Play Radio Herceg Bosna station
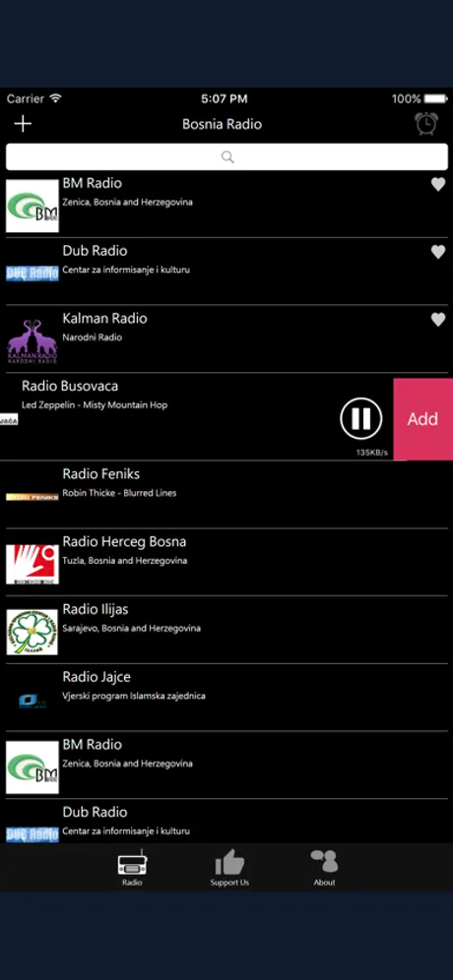The image size is (453, 980). 124,541
